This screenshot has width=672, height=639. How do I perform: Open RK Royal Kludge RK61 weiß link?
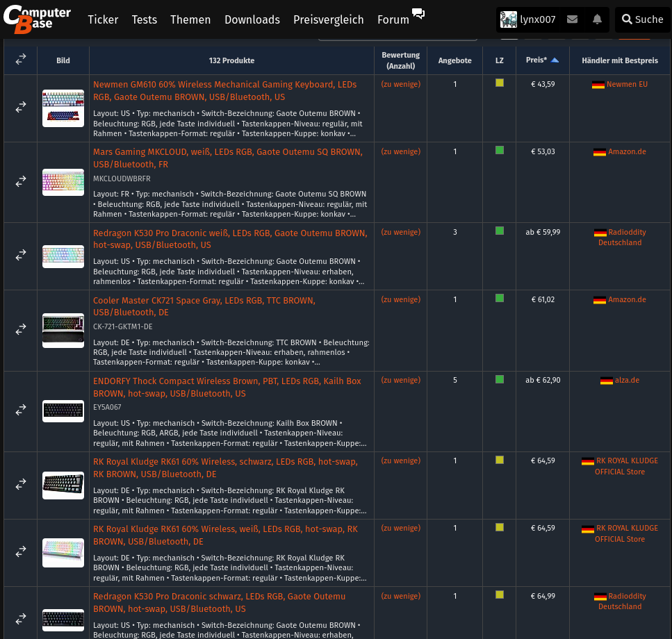coord(225,535)
